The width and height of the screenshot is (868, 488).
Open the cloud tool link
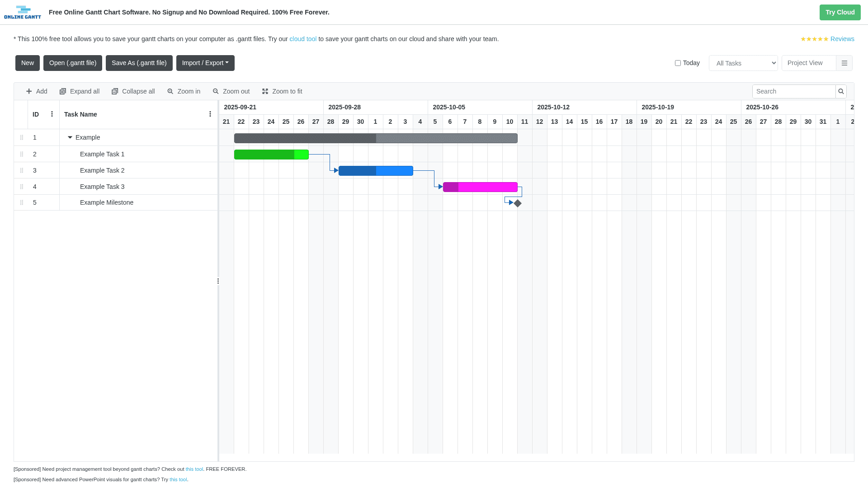click(303, 39)
